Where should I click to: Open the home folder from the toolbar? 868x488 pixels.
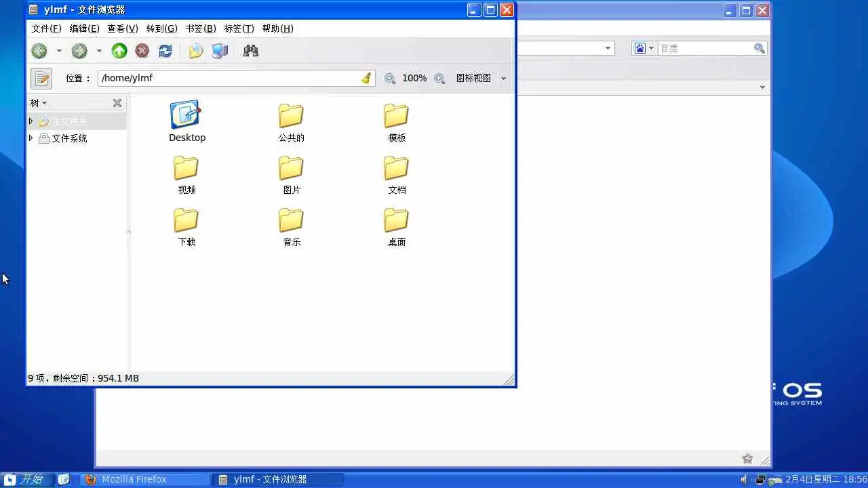(x=196, y=51)
